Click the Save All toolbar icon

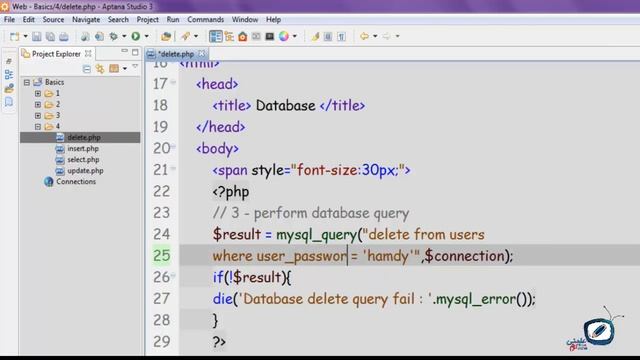[50, 37]
